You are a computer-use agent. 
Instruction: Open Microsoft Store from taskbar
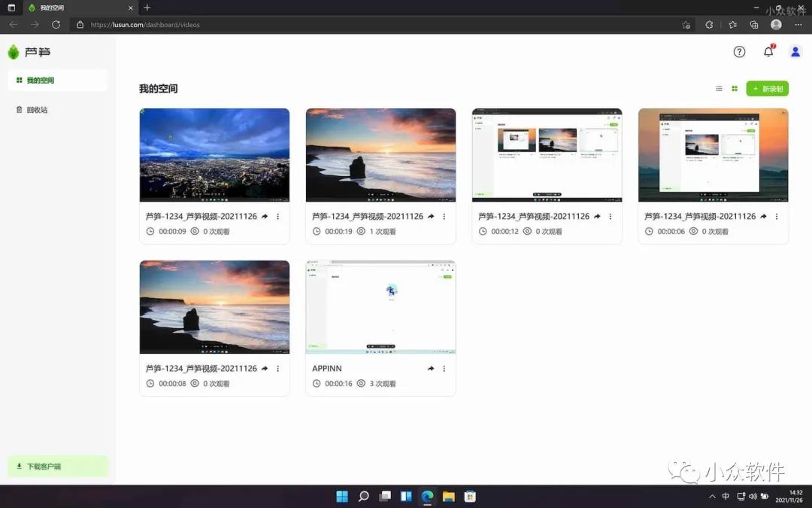[470, 496]
